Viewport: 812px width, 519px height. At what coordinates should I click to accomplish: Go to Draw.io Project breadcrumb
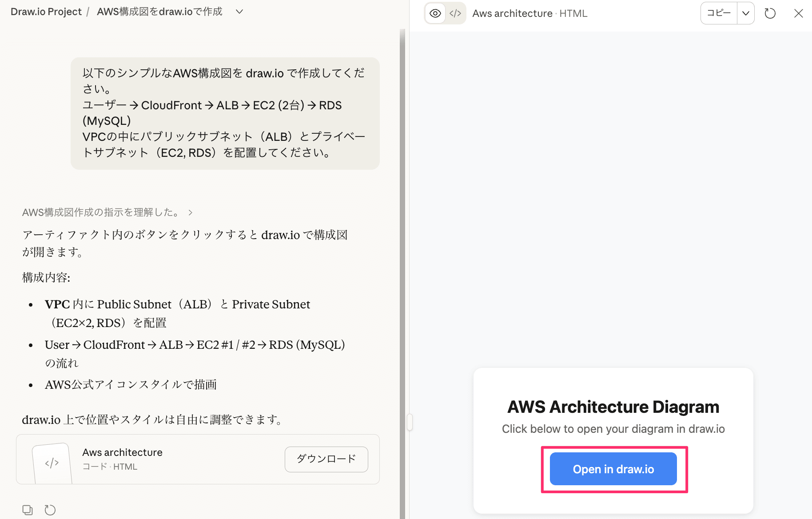[46, 12]
